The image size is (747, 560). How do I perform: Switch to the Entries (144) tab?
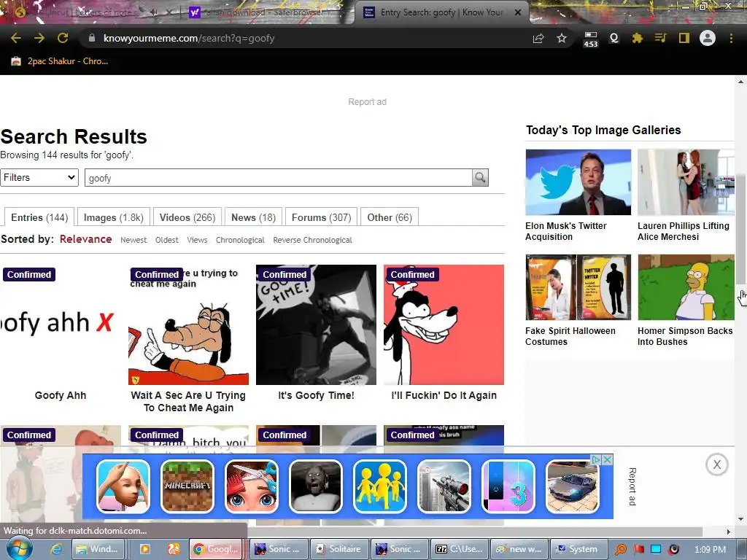39,217
